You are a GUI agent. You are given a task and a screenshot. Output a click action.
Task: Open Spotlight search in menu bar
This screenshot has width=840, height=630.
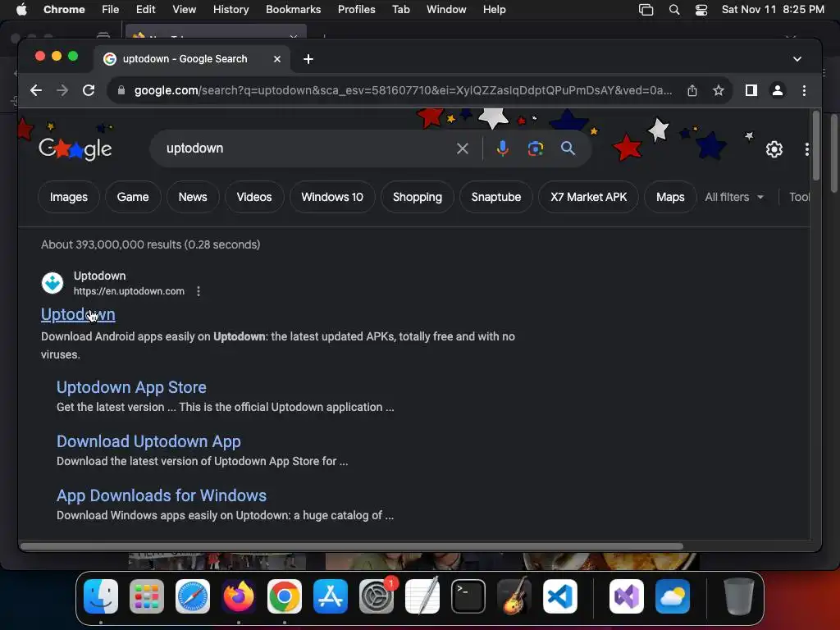click(x=674, y=10)
